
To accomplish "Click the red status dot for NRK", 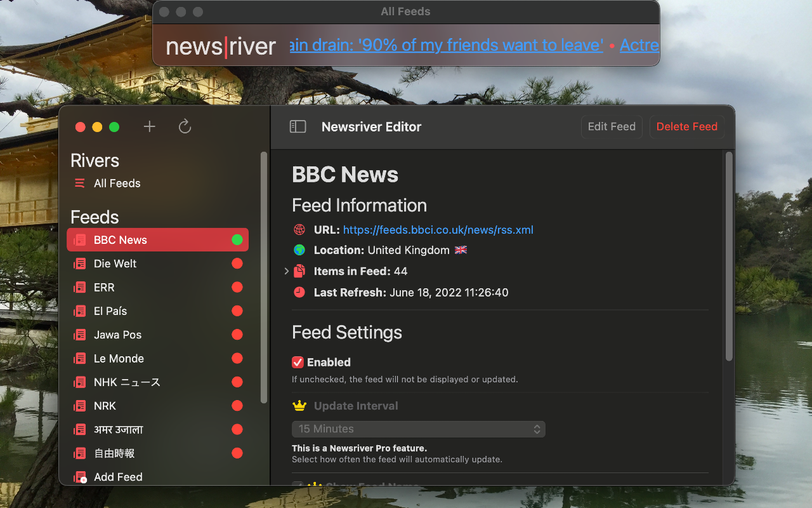I will 237,406.
